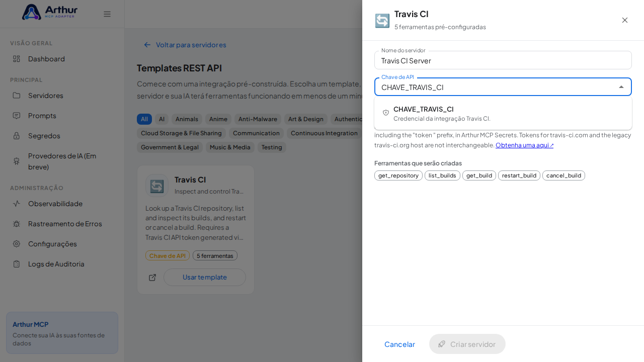Navigate to Segredos section

pyautogui.click(x=62, y=136)
